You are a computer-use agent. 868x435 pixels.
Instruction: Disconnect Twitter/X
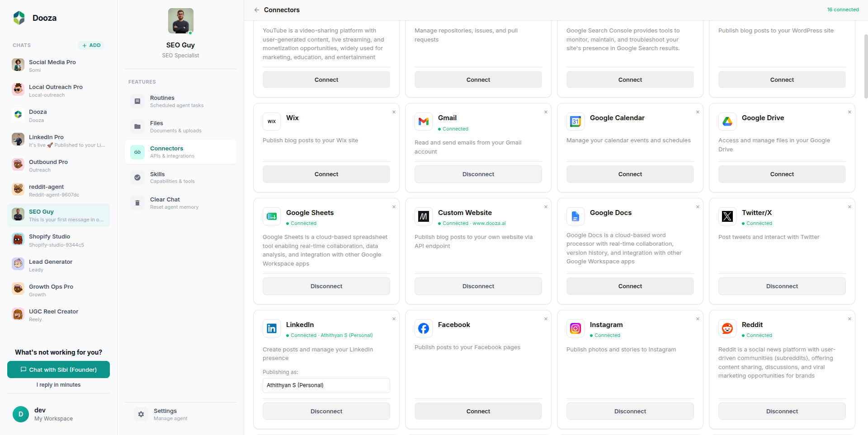(782, 286)
